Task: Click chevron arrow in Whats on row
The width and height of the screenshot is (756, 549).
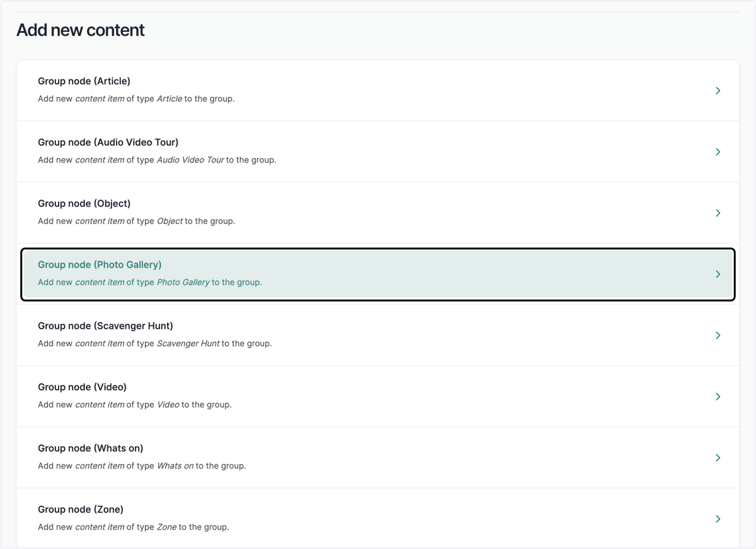Action: point(718,457)
